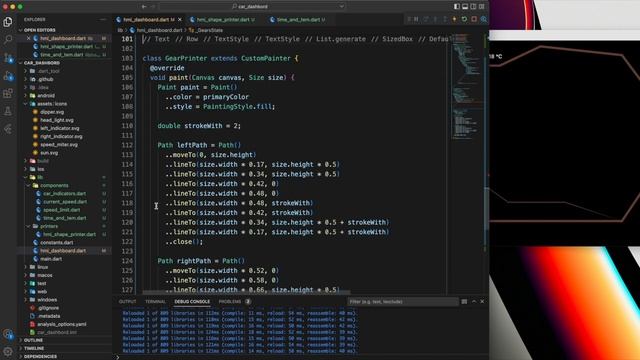Collapse the components folder
This screenshot has height=360, width=640.
point(54,185)
